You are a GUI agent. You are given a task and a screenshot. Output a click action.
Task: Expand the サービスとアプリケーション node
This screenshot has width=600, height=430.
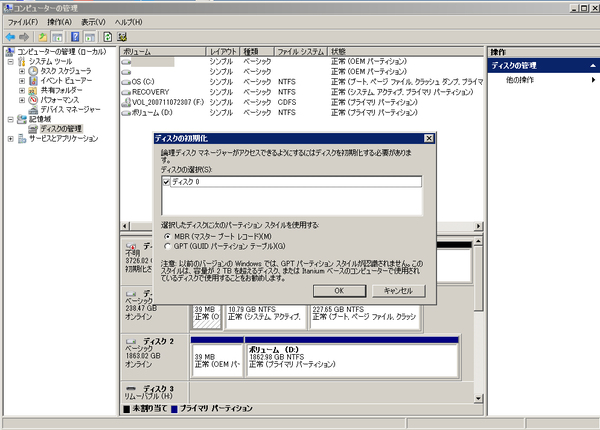click(x=10, y=139)
